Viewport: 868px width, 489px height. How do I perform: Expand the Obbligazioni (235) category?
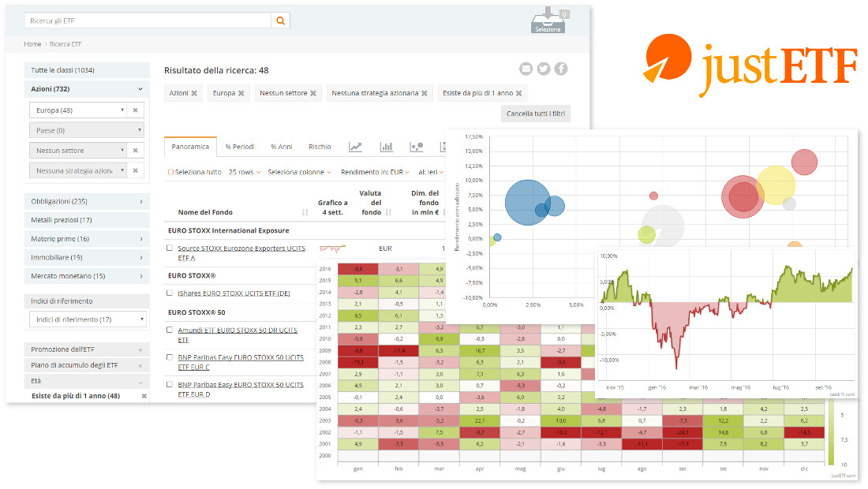(x=87, y=201)
